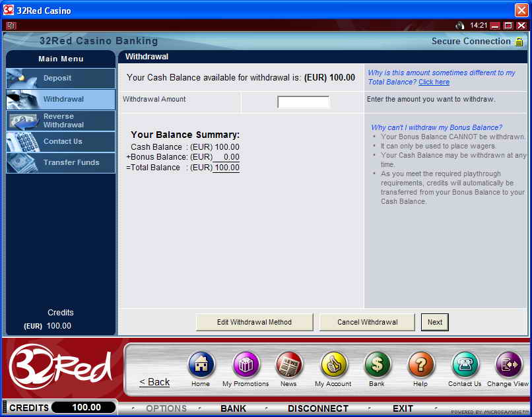Click the small window icon in dark bar
The height and width of the screenshot is (417, 532).
pos(11,26)
